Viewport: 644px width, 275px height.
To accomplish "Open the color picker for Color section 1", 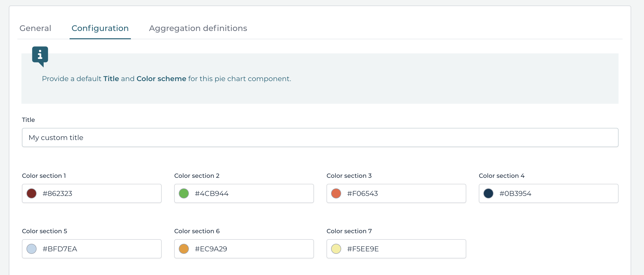I will coord(32,193).
